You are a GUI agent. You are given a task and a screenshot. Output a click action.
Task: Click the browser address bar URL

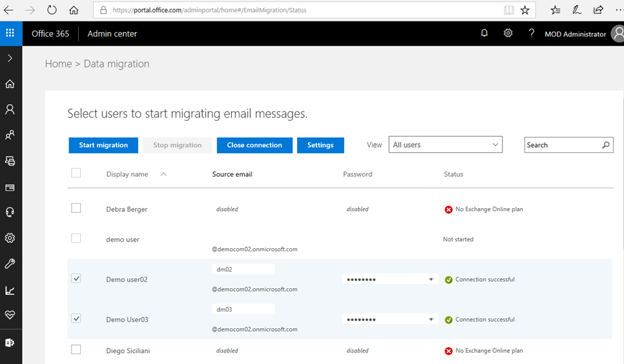[210, 10]
